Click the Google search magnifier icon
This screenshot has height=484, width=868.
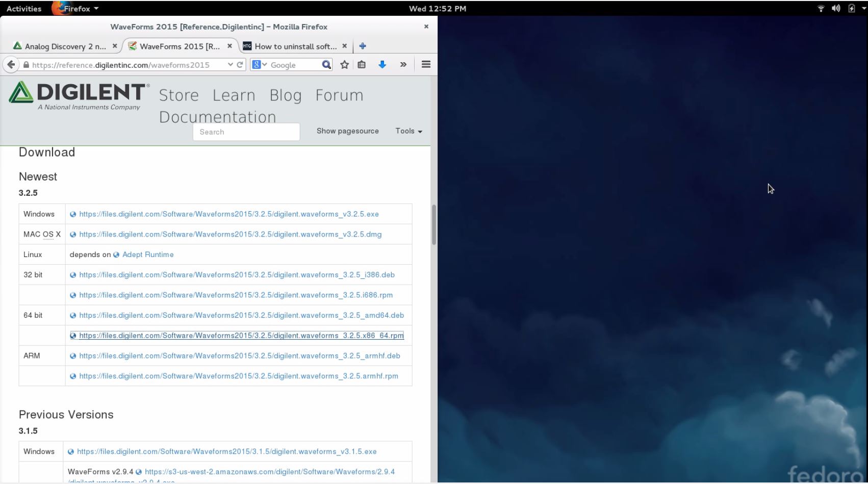[326, 65]
